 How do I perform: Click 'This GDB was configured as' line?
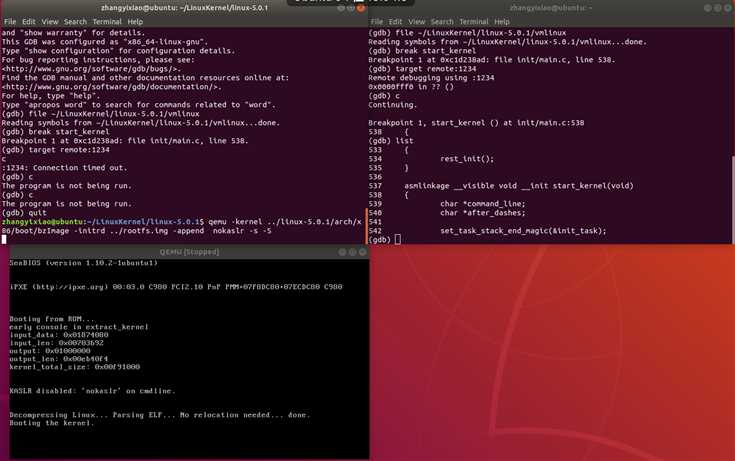[x=105, y=42]
